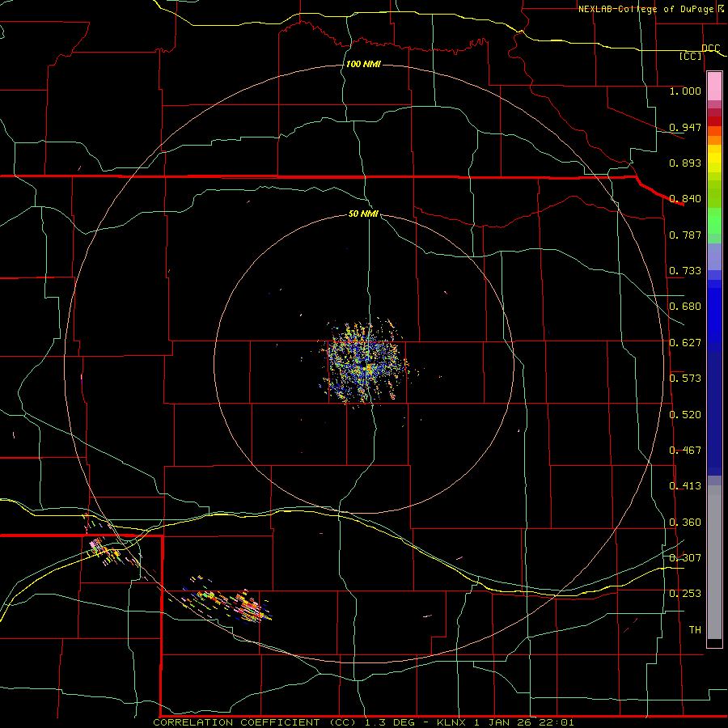The width and height of the screenshot is (728, 728).
Task: Click the Correlation Coefficient caption at the bottom
Action: coord(363,722)
